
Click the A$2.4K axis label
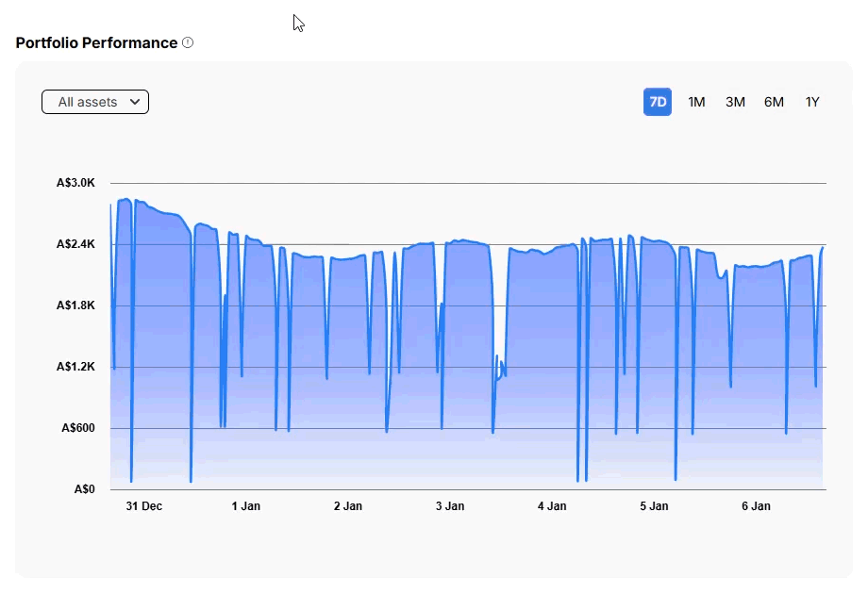click(75, 244)
